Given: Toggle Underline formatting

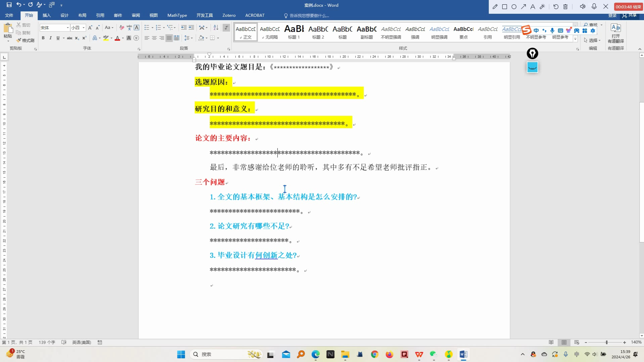Looking at the screenshot, I should pos(58,38).
